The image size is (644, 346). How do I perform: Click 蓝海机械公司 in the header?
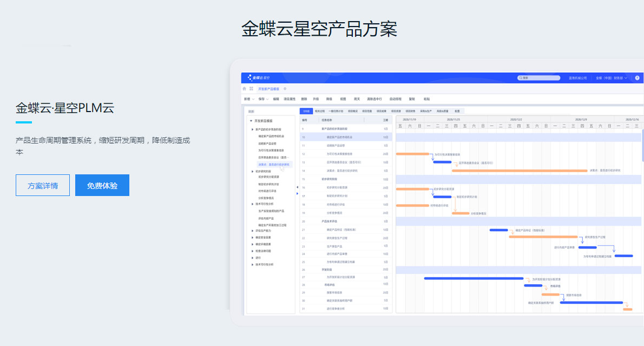[x=577, y=77]
